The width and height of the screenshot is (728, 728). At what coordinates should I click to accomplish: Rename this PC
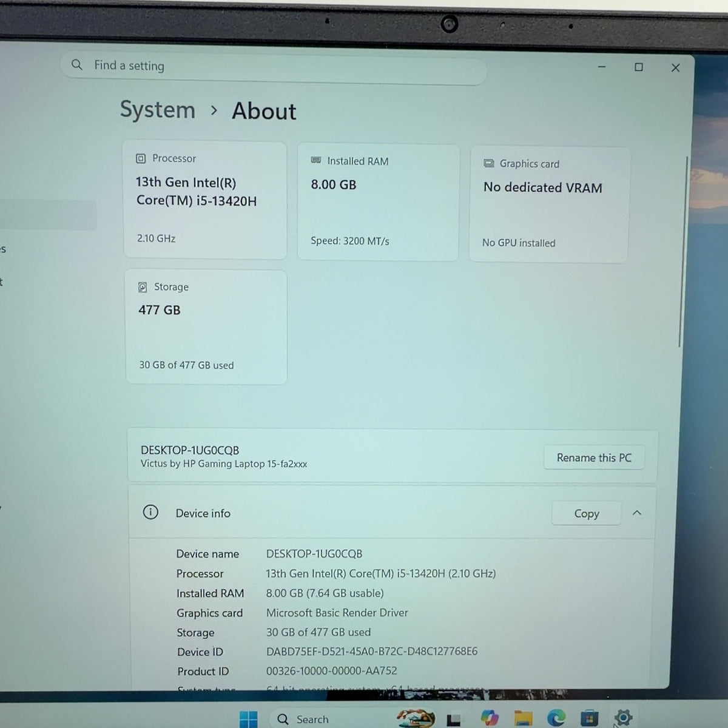point(594,457)
